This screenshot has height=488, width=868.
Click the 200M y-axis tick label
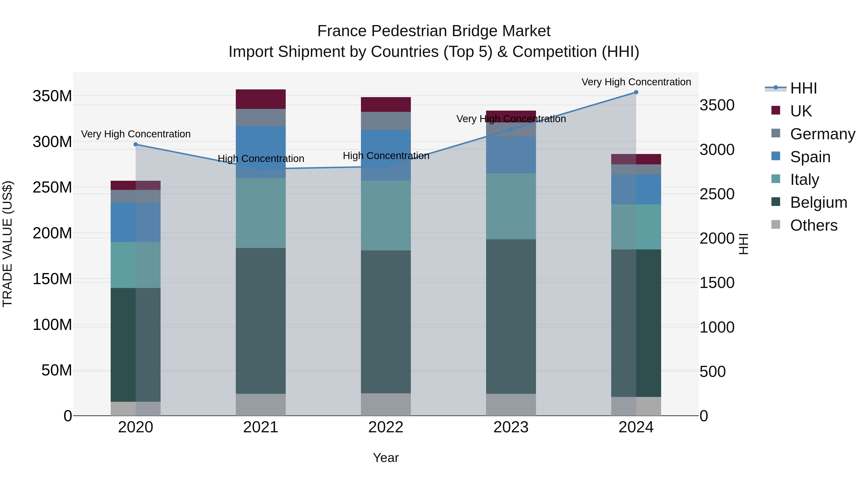(52, 233)
